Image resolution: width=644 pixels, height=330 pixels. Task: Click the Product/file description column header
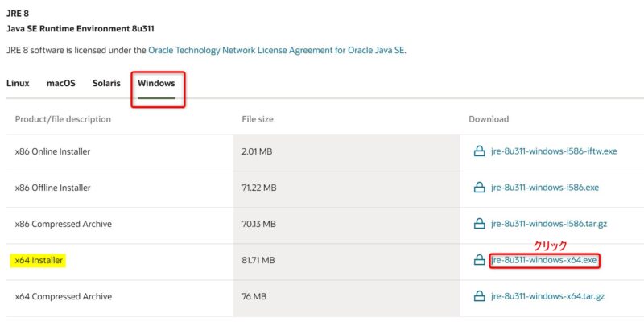63,119
